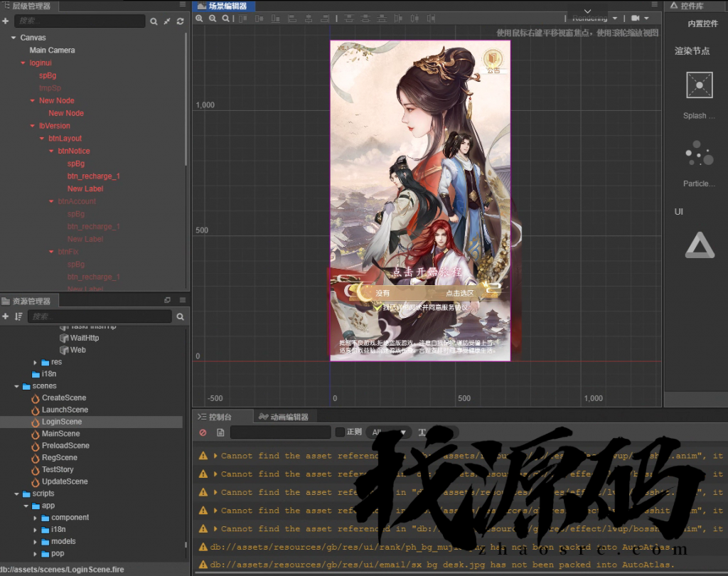728x576 pixels.
Task: Click the console font size icon
Action: point(422,432)
